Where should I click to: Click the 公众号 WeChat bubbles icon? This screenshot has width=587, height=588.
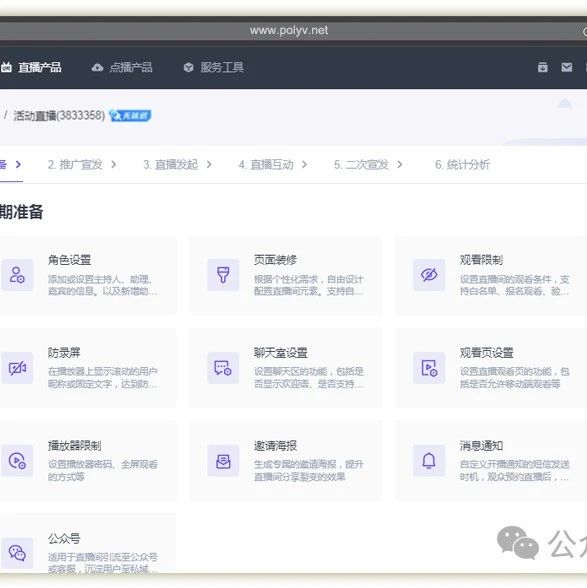[17, 554]
